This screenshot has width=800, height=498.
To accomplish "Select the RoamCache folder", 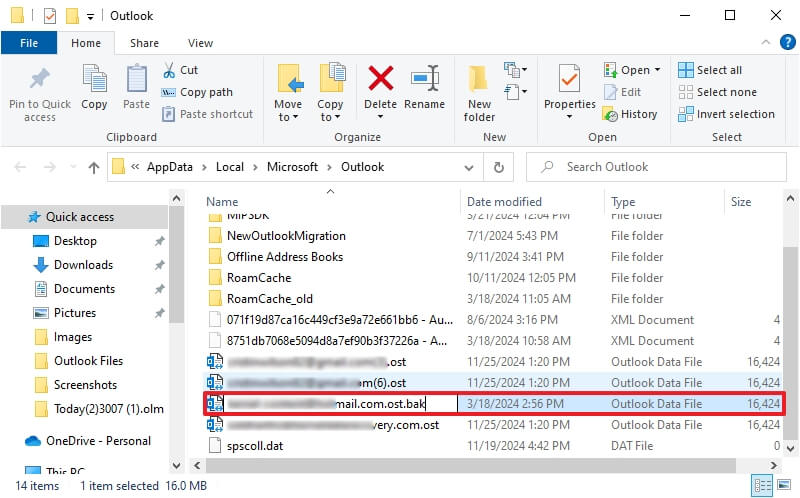I will click(259, 278).
